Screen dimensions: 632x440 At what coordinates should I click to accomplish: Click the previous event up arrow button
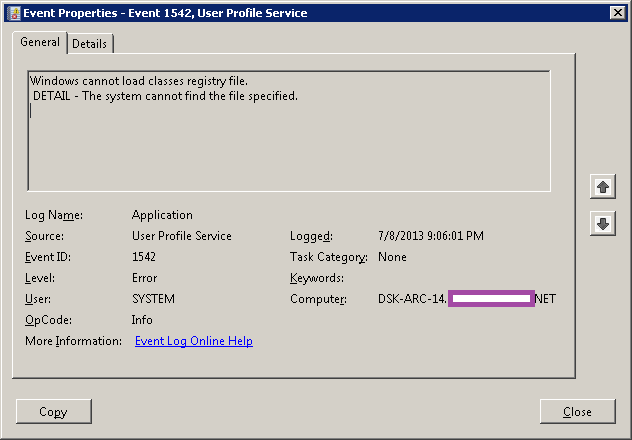602,187
